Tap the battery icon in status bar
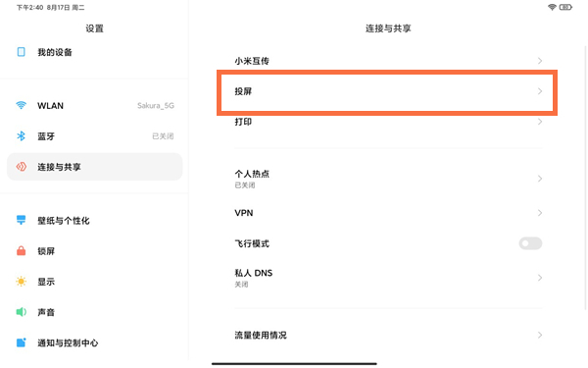588x368 pixels. point(565,7)
